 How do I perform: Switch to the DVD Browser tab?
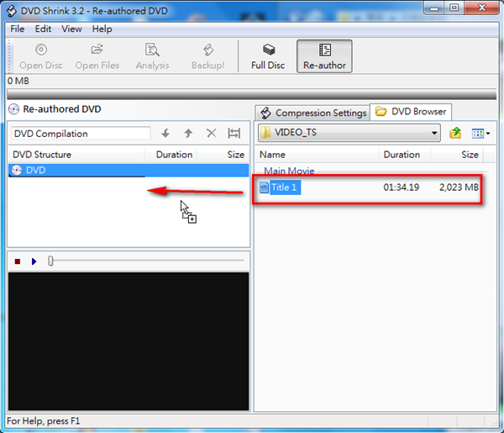[411, 112]
